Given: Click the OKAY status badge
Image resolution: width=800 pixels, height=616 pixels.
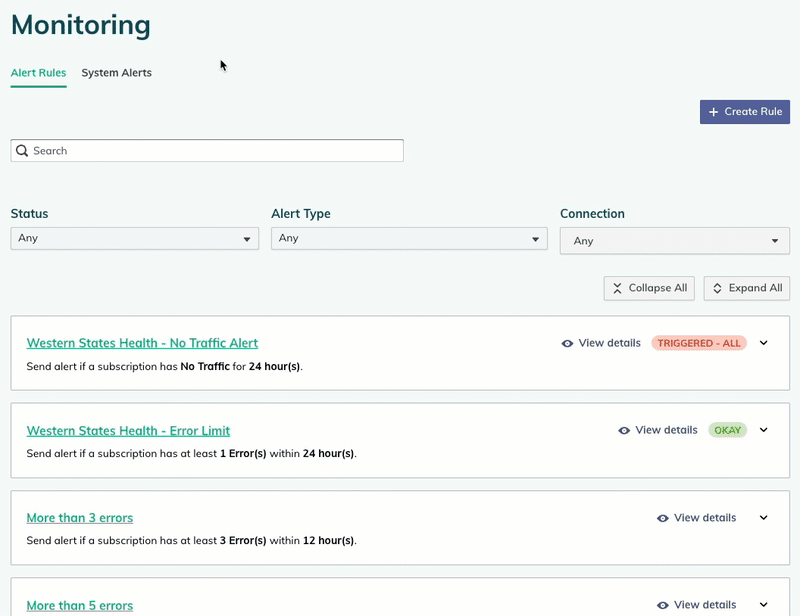Looking at the screenshot, I should (x=728, y=430).
